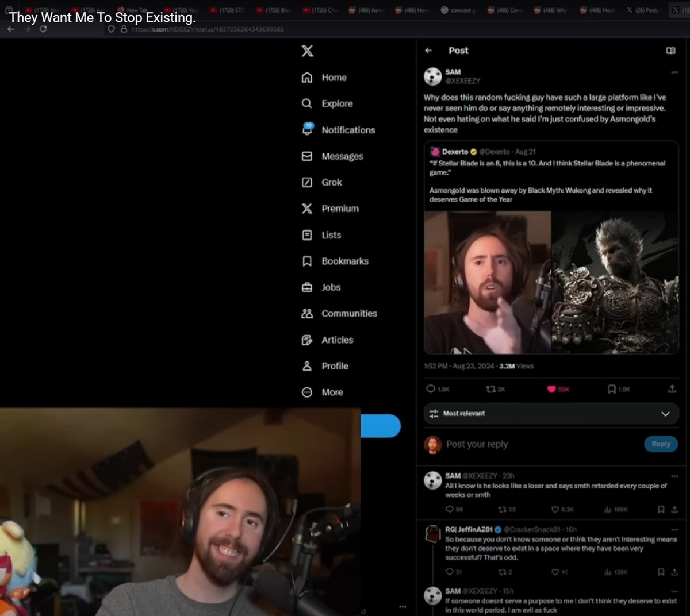Open RG| JeffinAZ81's profile name

(x=469, y=529)
